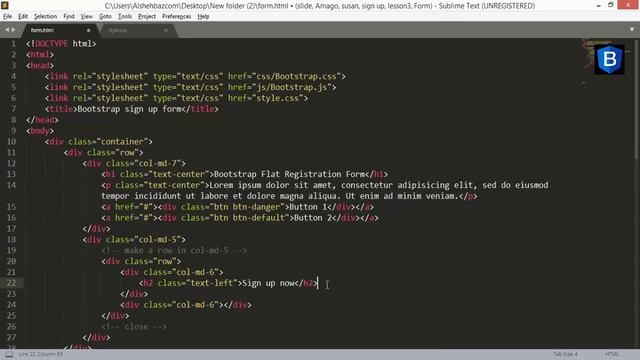Screen dimensions: 640x360
Task: Restore down the Sublime Text window
Action: click(x=611, y=5)
